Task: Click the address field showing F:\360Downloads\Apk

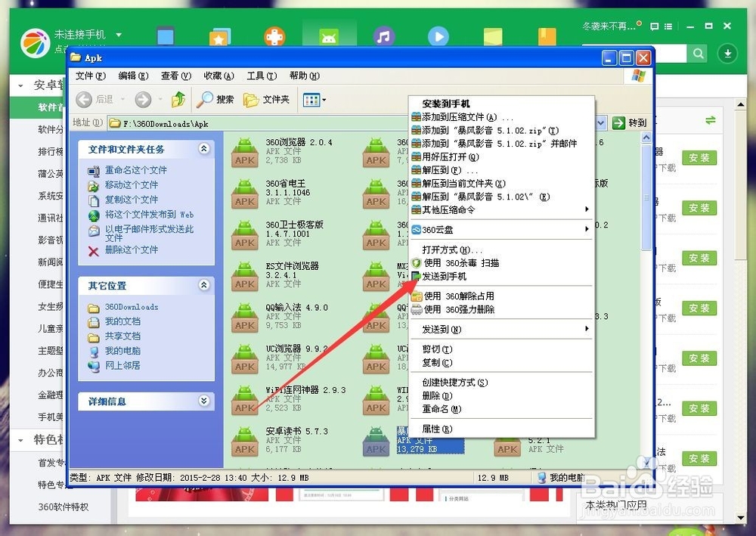Action: [x=258, y=124]
